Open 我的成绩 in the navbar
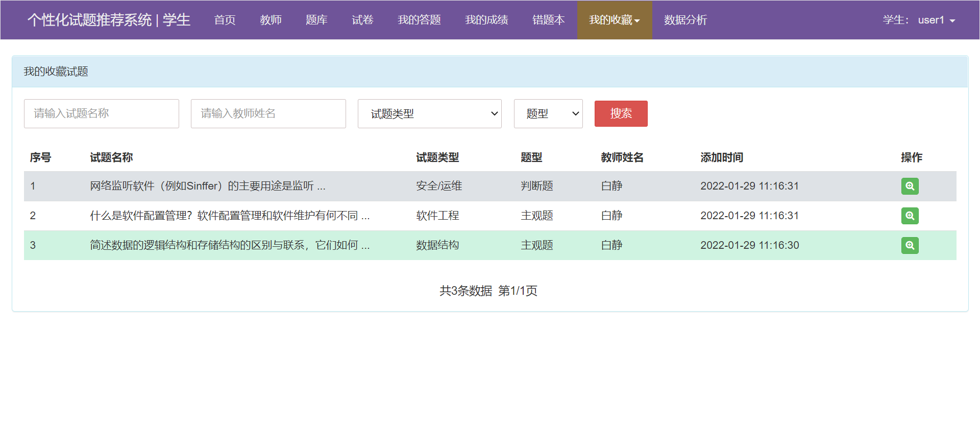Viewport: 980px width, 421px height. pyautogui.click(x=487, y=20)
